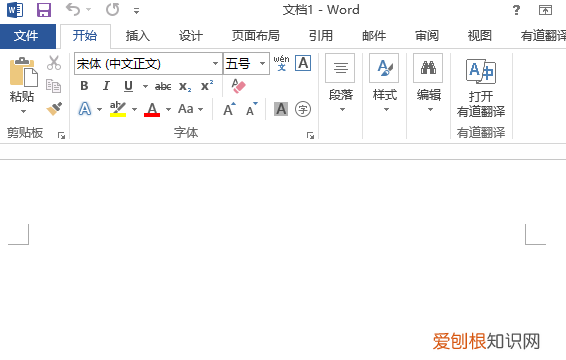Switch to the 设计 Design tab

click(191, 36)
